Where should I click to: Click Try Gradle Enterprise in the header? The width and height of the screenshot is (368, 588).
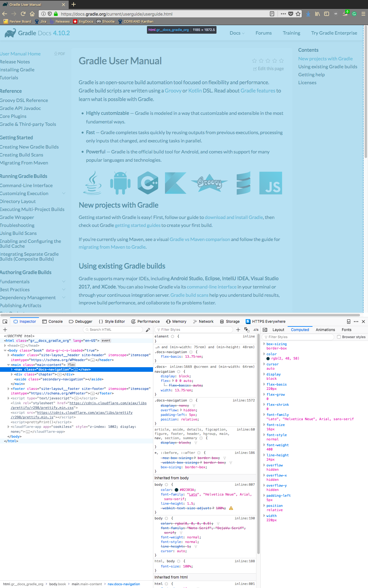pos(334,33)
